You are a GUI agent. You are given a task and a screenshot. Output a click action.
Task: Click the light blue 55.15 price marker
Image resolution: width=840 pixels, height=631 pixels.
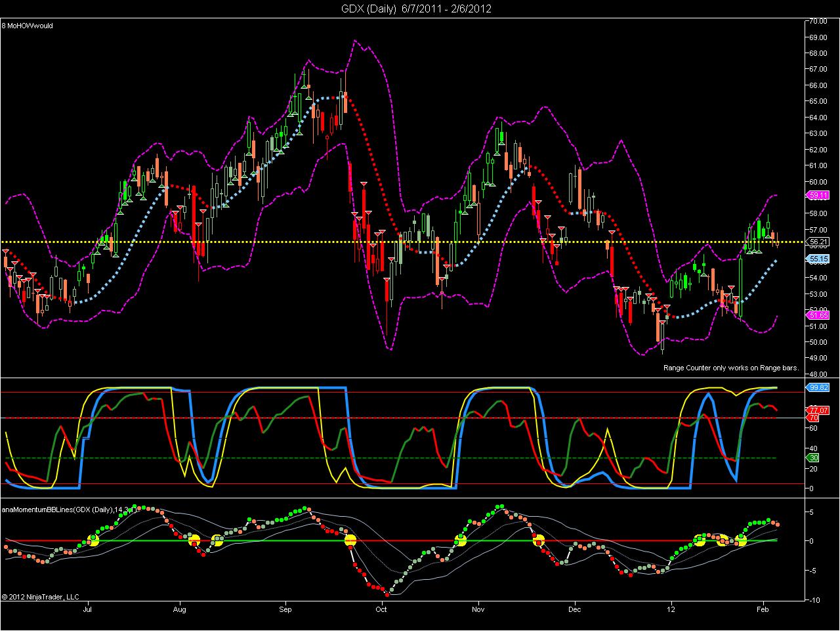(818, 259)
